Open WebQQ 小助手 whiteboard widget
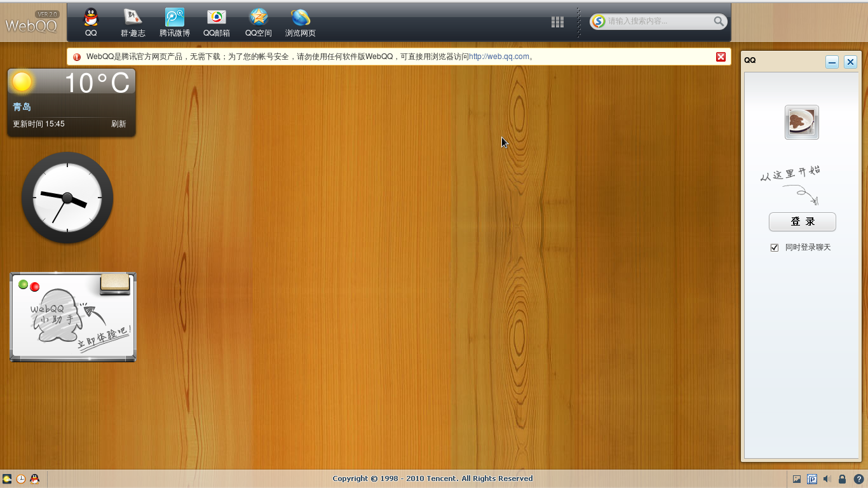This screenshot has width=868, height=488. 73,317
